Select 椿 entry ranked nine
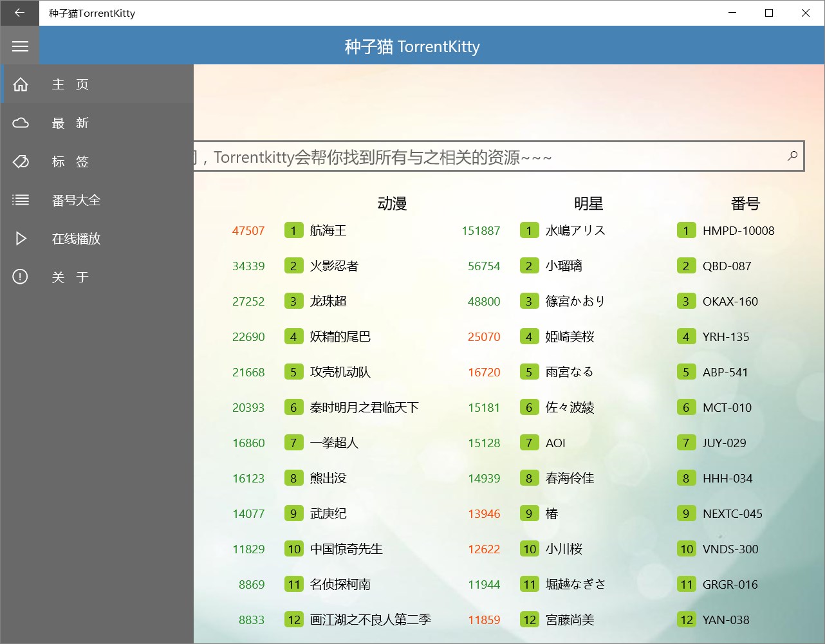 [x=552, y=514]
